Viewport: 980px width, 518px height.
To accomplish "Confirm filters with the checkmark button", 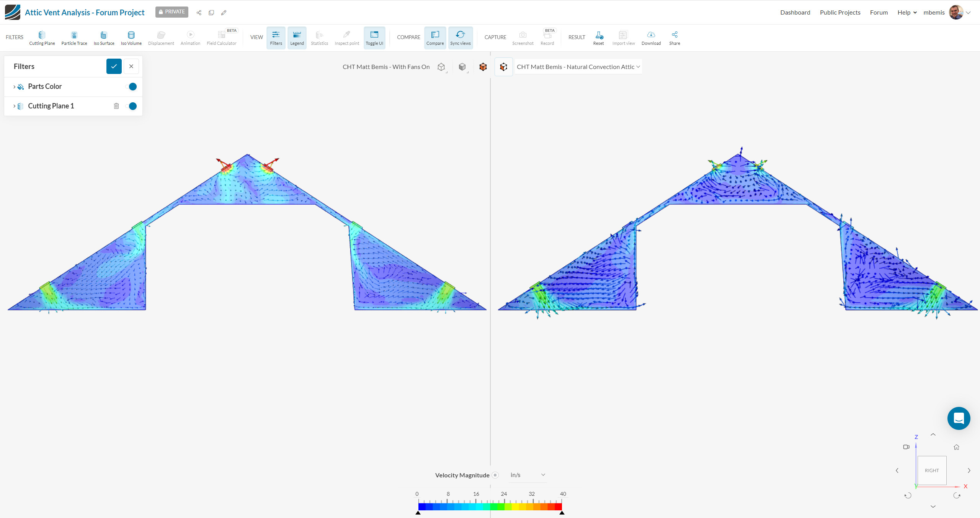I will 114,66.
